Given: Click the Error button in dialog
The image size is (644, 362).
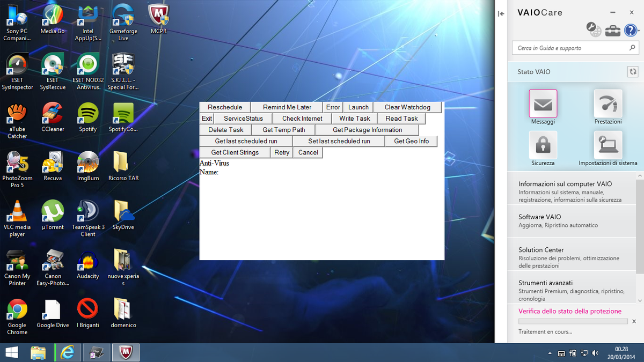Looking at the screenshot, I should coord(333,107).
